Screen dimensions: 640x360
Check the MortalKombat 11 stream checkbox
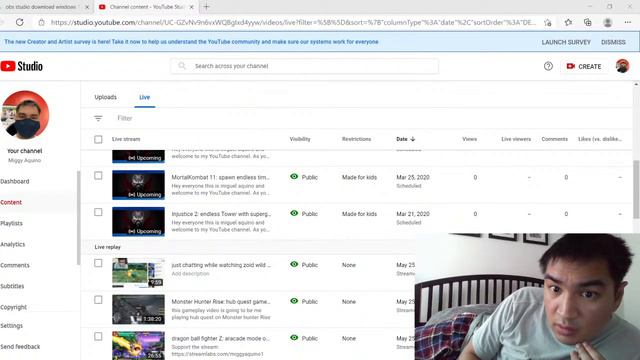(x=98, y=176)
